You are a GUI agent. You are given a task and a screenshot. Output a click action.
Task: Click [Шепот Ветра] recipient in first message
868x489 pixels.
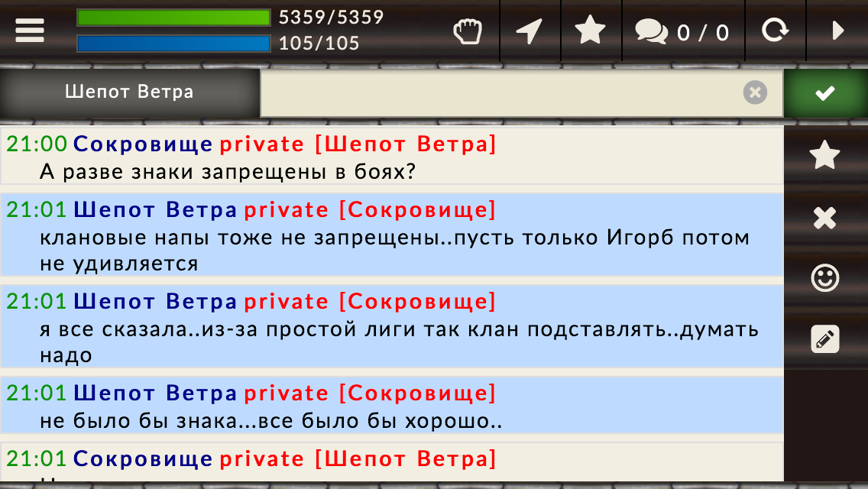point(406,144)
